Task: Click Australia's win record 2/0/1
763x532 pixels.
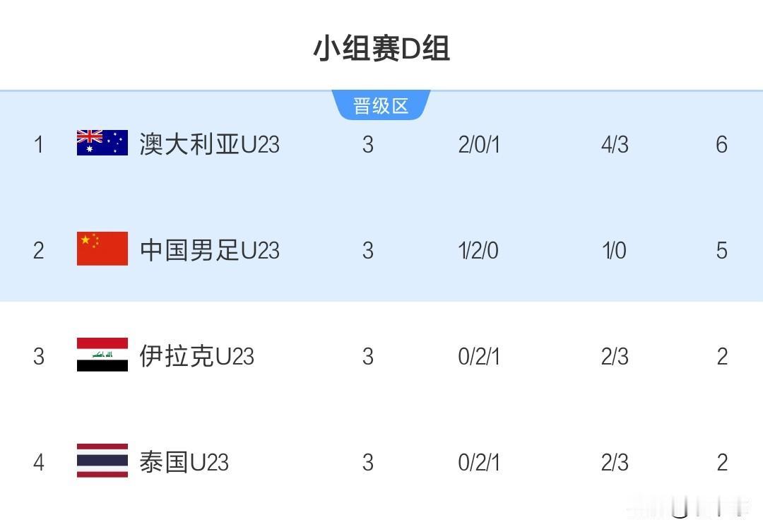Action: (478, 144)
